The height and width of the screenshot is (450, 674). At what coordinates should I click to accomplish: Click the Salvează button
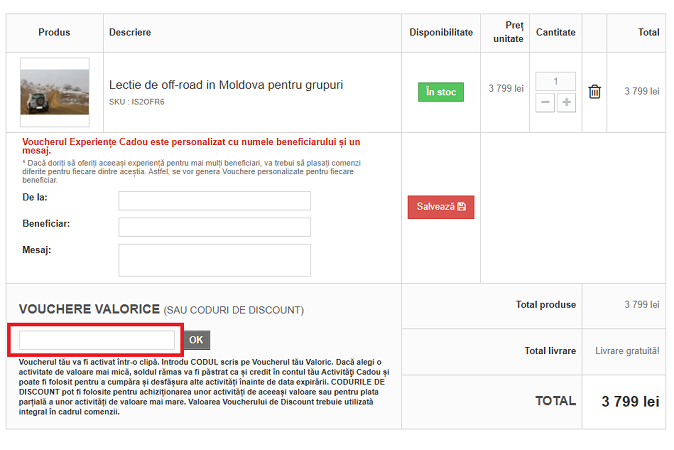click(x=440, y=207)
